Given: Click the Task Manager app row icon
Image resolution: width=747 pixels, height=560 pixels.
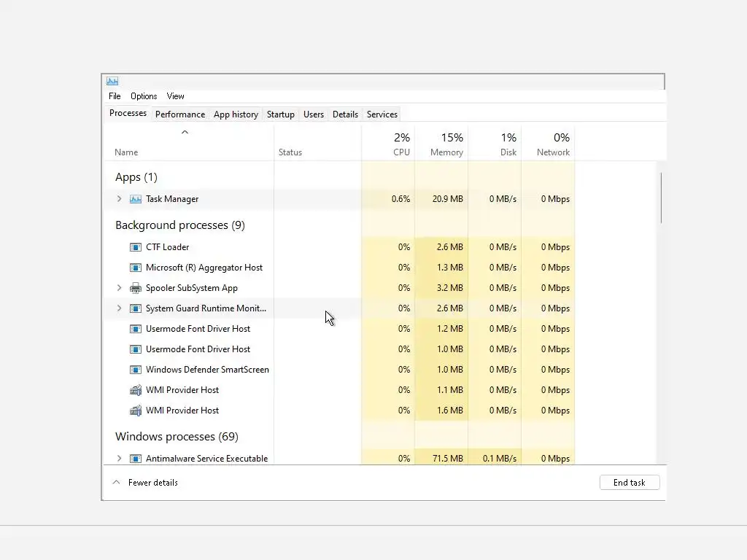Looking at the screenshot, I should (x=135, y=199).
